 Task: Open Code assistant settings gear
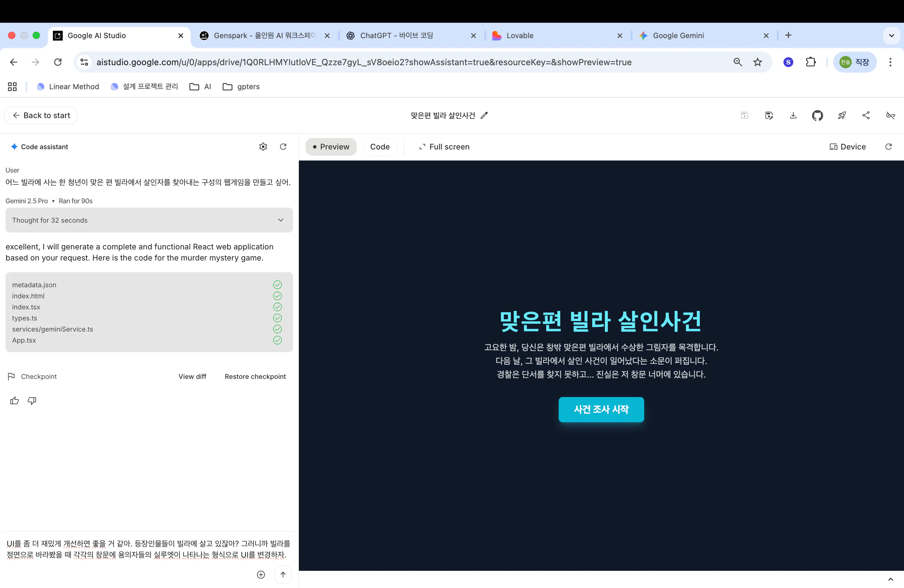tap(263, 147)
